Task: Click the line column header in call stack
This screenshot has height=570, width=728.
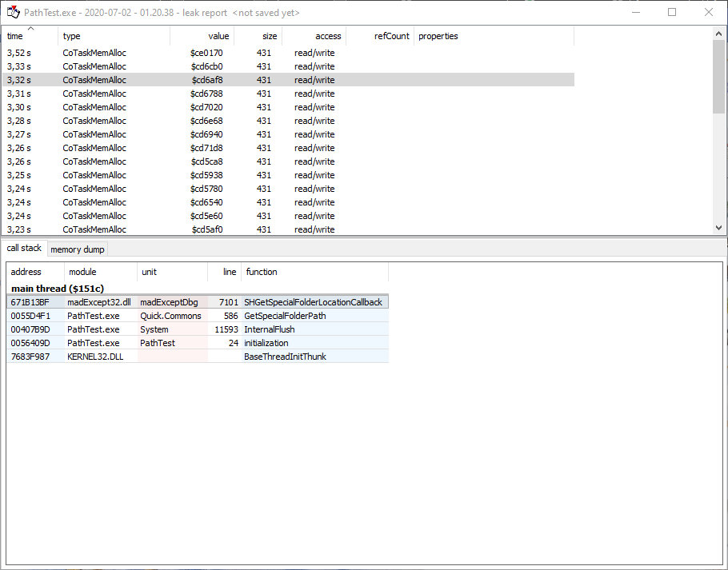Action: coord(224,272)
